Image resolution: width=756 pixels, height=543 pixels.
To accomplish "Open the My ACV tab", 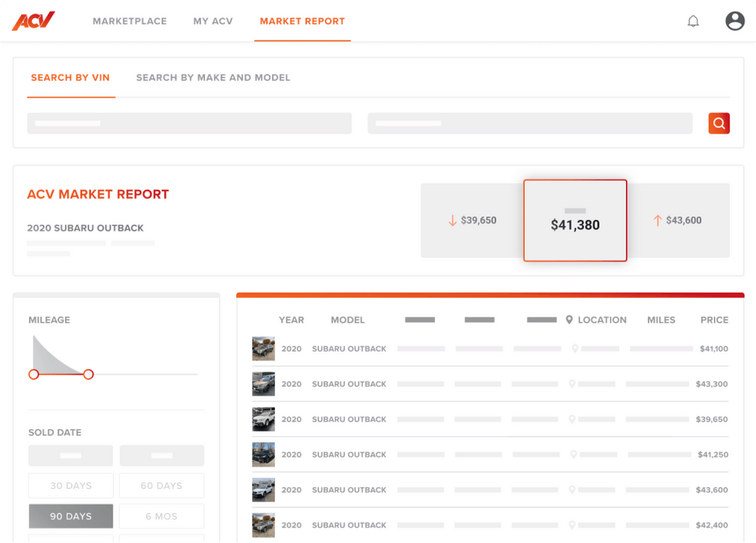I will [213, 21].
